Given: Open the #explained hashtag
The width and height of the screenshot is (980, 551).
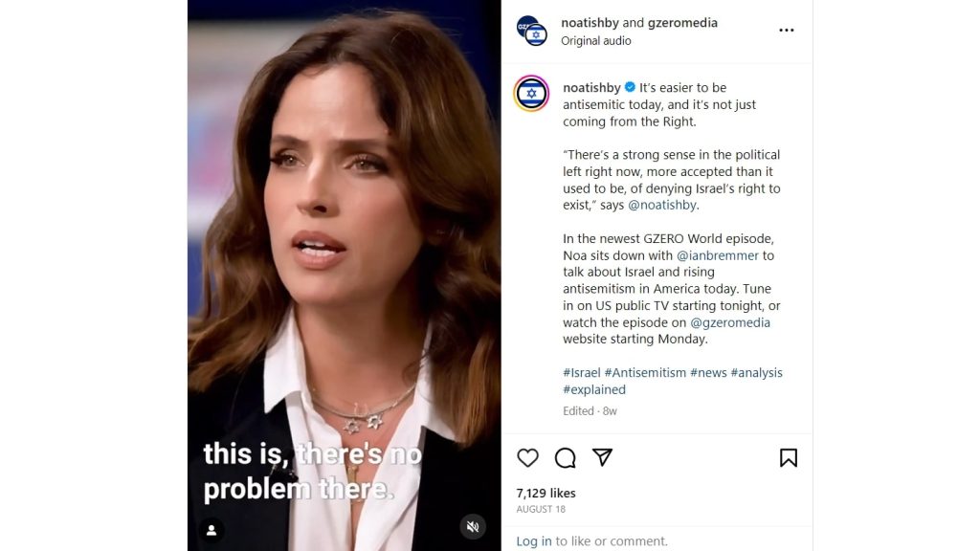Looking at the screenshot, I should tap(593, 389).
